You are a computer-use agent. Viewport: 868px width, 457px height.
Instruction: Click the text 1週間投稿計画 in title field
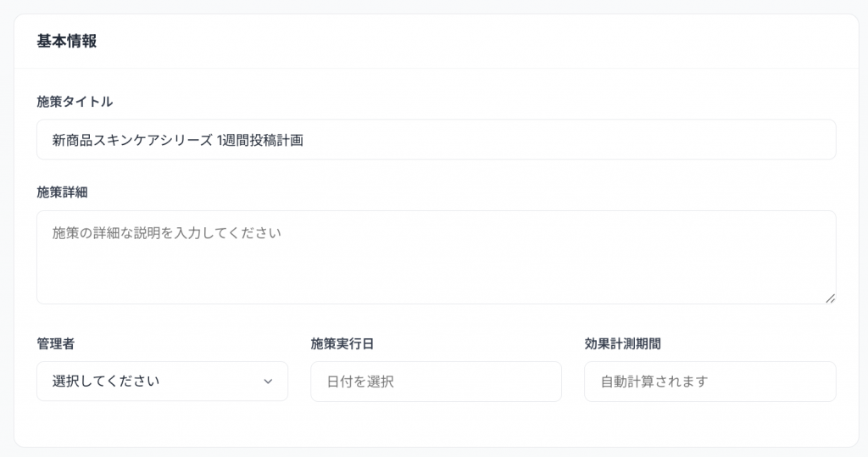[260, 140]
